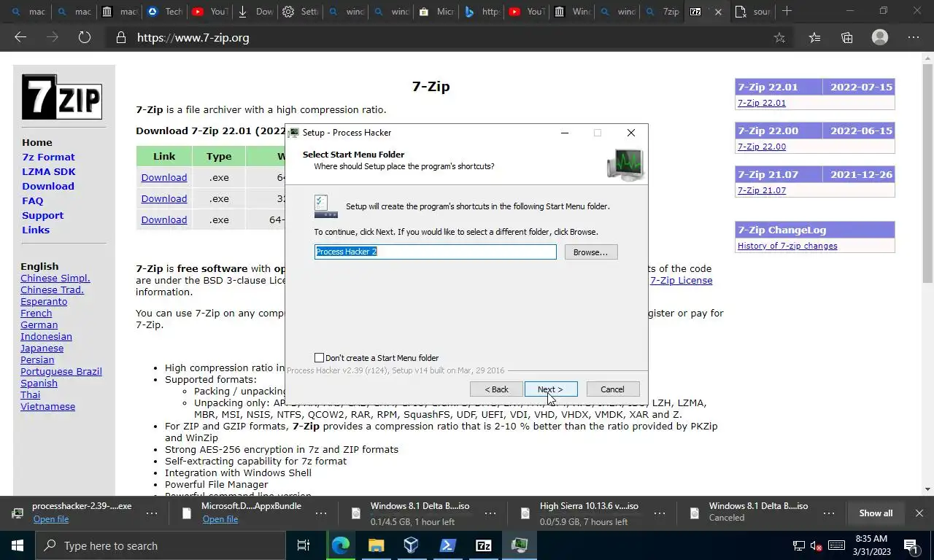Viewport: 934px width, 560px height.
Task: Click Process Hacker setup taskbar icon
Action: pos(519,545)
